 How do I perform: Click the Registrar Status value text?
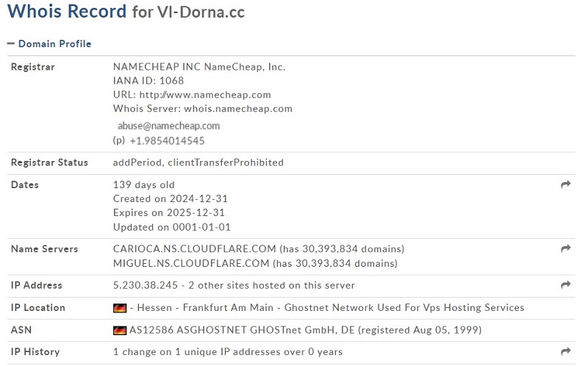(x=198, y=162)
